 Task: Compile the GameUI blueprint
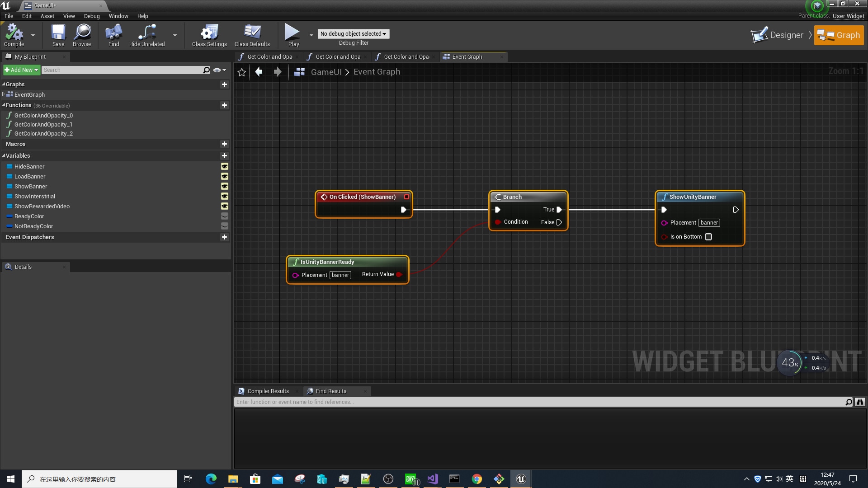pyautogui.click(x=14, y=35)
